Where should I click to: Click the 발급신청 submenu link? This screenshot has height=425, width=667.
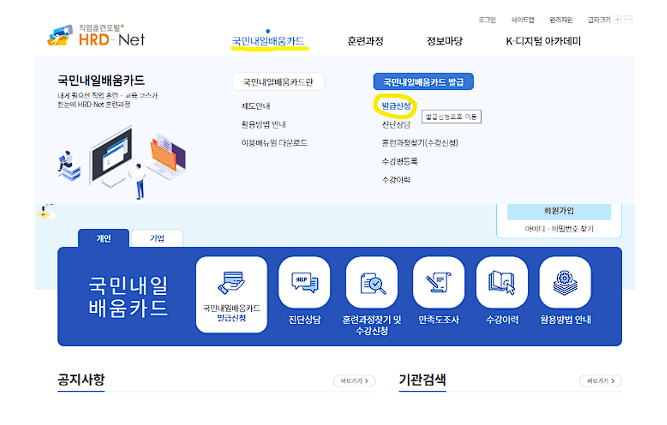click(x=396, y=106)
